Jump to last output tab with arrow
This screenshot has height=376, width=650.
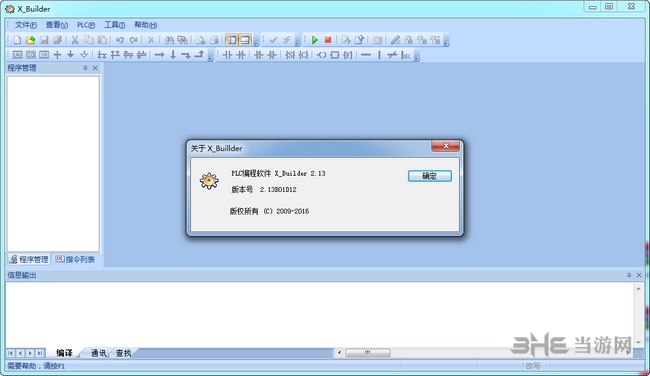pos(39,353)
